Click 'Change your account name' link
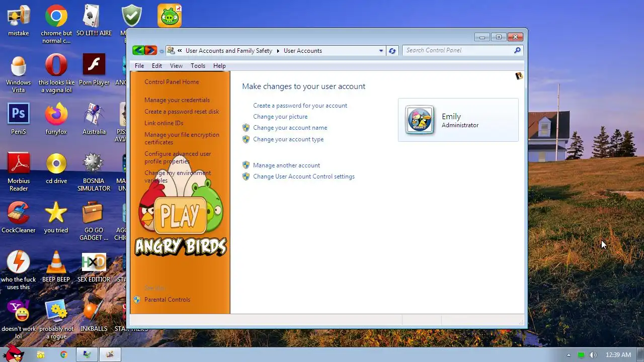The width and height of the screenshot is (644, 362). pyautogui.click(x=290, y=128)
